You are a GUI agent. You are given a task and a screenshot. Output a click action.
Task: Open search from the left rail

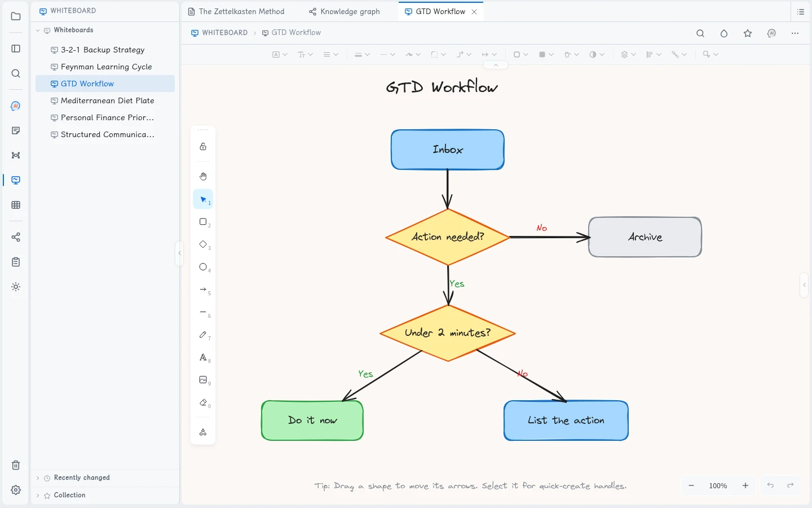16,73
